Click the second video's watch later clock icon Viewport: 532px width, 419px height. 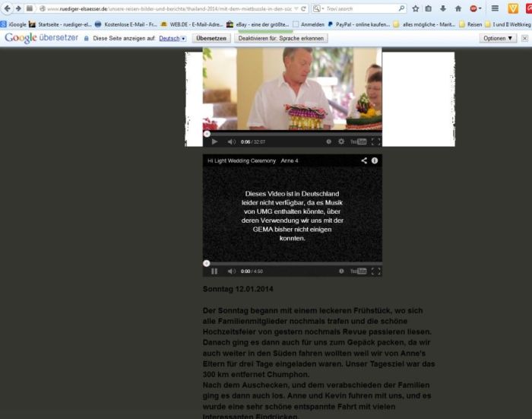coord(341,271)
